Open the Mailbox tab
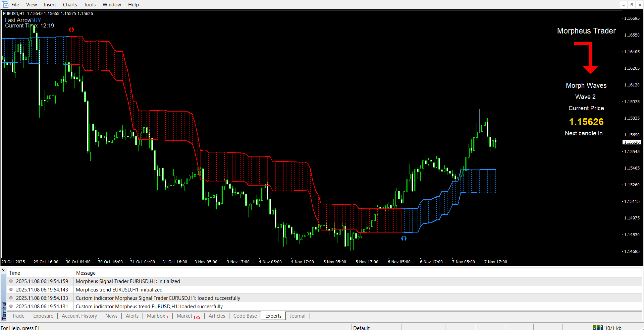This screenshot has height=330, width=644. coord(156,316)
